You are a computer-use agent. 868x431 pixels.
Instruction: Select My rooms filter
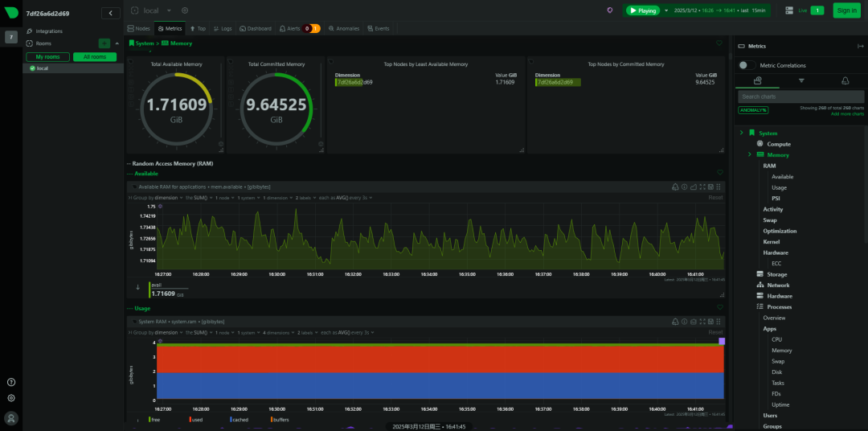point(47,57)
